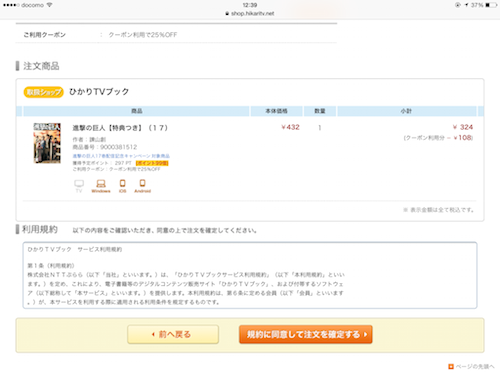Click the TV device icon
This screenshot has width=500, height=375.
pyautogui.click(x=79, y=186)
